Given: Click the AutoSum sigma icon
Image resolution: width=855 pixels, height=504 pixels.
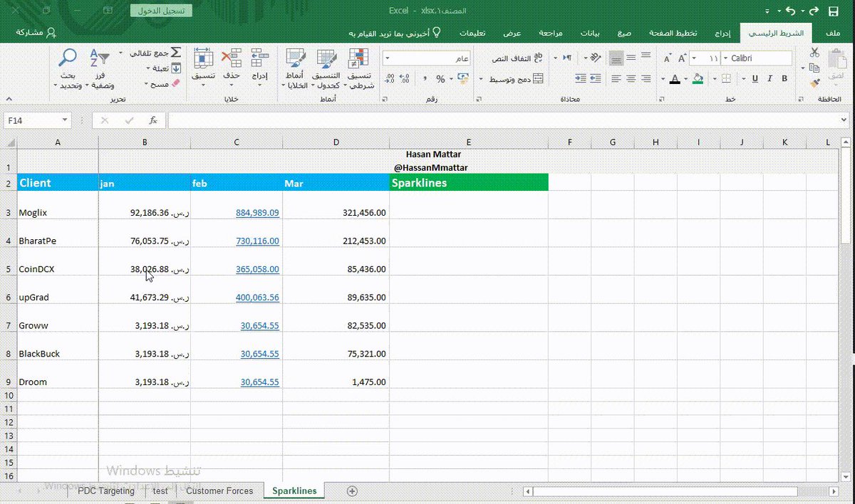Looking at the screenshot, I should [x=176, y=53].
